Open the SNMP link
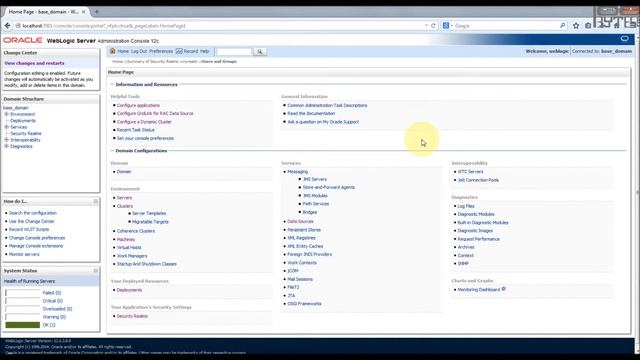Image resolution: width=640 pixels, height=360 pixels. tap(463, 264)
